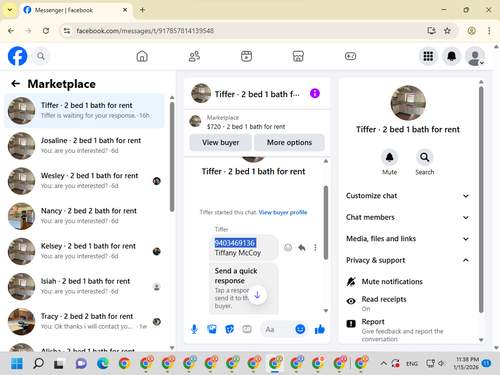Open the notifications bell in header
500x375 pixels.
tap(451, 56)
